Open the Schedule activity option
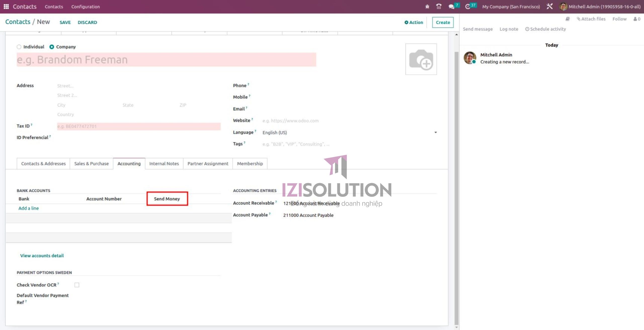 pyautogui.click(x=547, y=29)
